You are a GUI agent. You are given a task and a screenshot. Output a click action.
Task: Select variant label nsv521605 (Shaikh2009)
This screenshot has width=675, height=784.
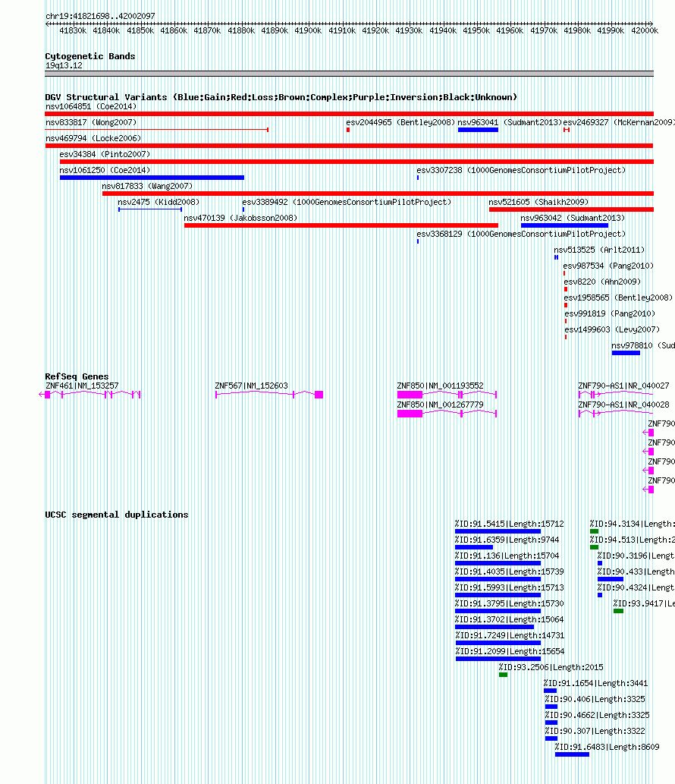click(538, 203)
